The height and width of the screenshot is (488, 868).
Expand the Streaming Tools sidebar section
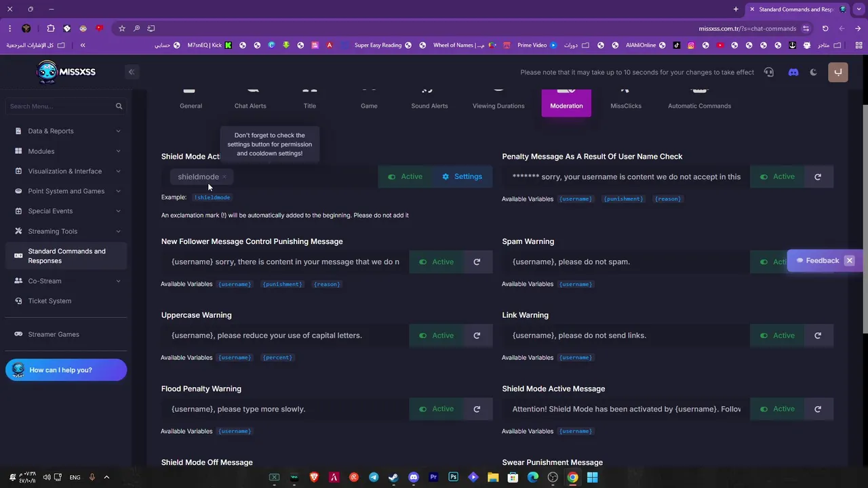coord(66,231)
